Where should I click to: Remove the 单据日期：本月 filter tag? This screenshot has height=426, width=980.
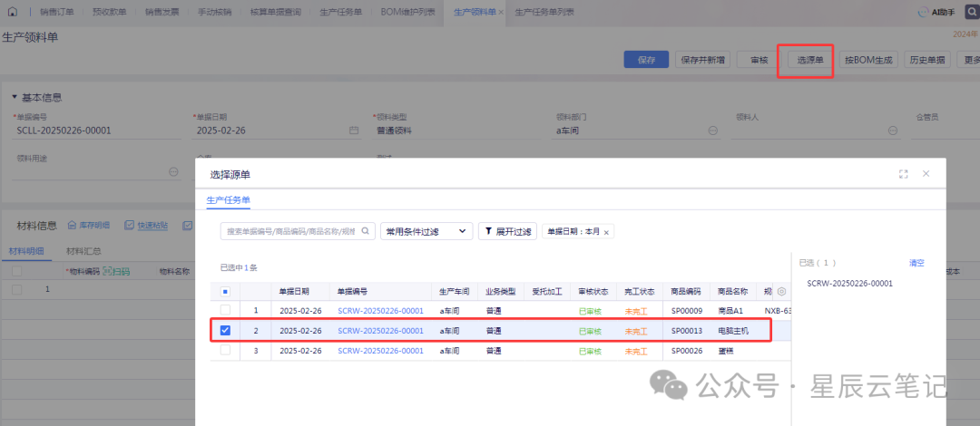click(606, 232)
